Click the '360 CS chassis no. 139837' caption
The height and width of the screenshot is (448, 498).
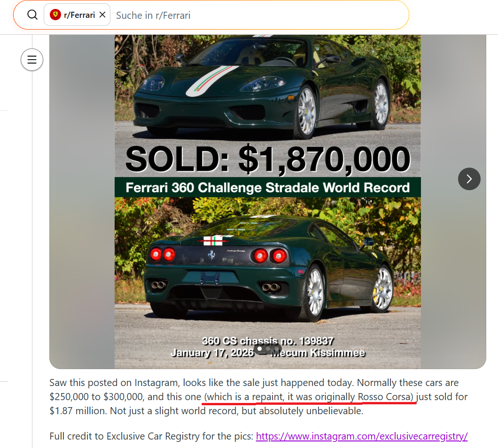pyautogui.click(x=268, y=340)
